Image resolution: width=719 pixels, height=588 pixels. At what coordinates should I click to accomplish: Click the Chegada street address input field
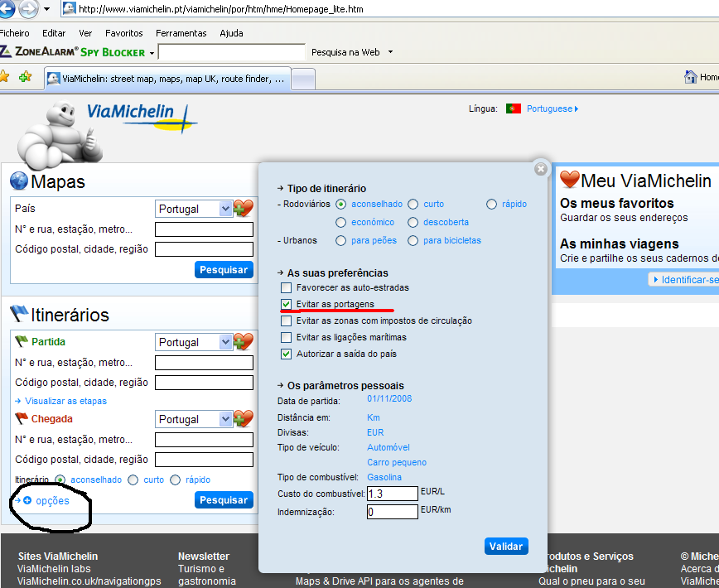(x=204, y=440)
